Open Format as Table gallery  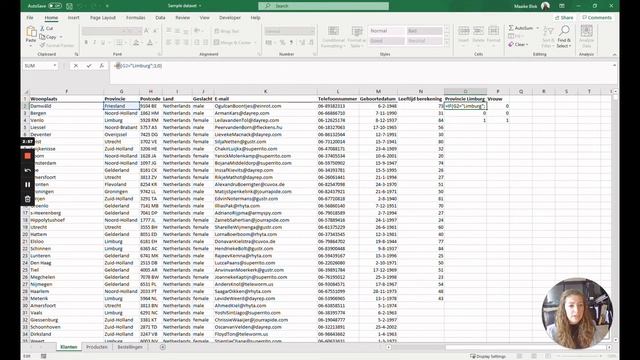click(357, 37)
